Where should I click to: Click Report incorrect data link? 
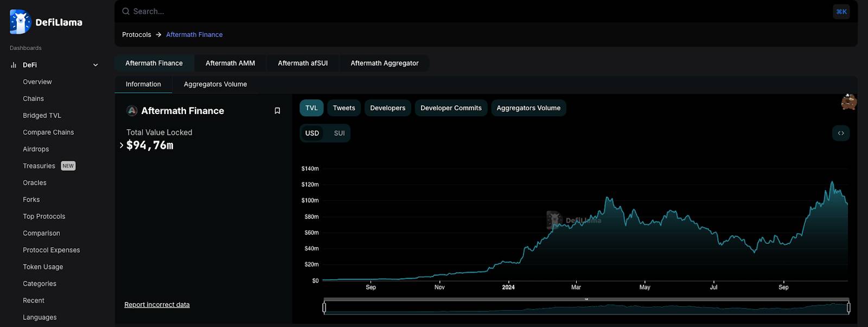157,305
